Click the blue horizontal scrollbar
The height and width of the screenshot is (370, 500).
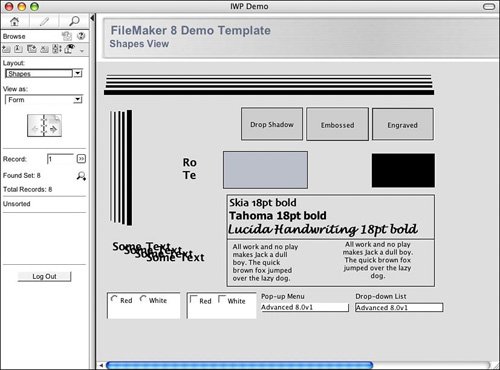(239, 365)
